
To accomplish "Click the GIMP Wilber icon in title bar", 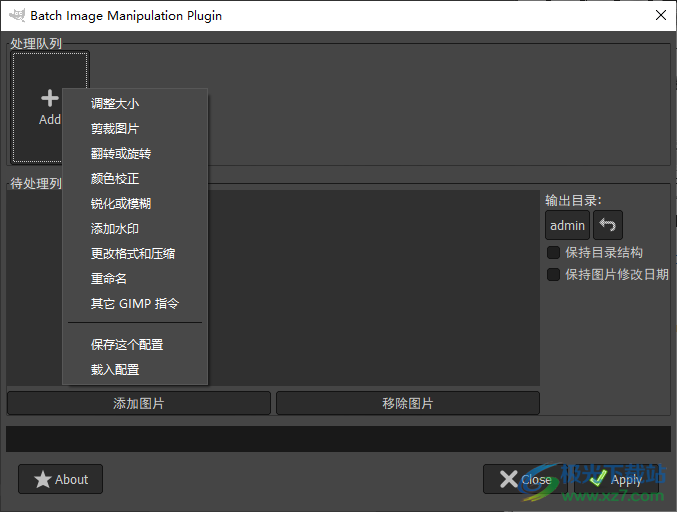I will (17, 16).
